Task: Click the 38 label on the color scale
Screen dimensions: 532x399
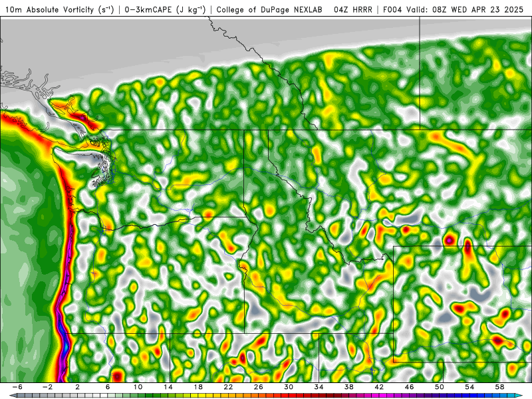Action: pos(348,387)
